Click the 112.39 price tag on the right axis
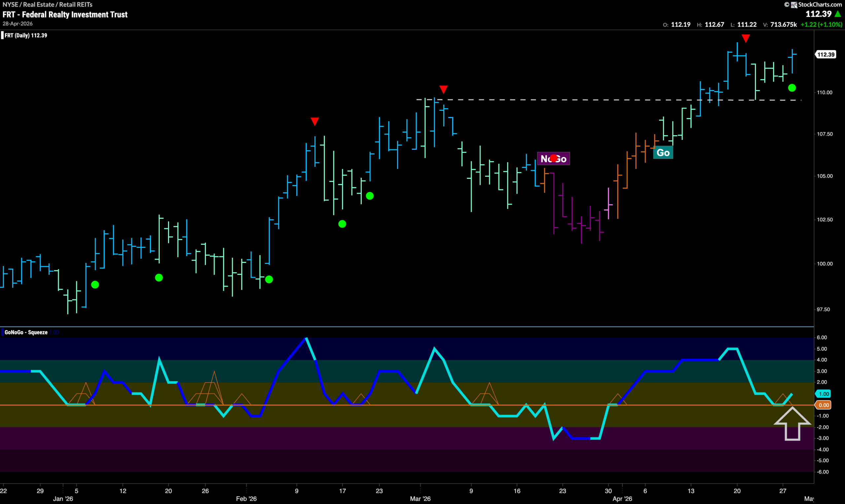This screenshot has height=504, width=845. [826, 54]
